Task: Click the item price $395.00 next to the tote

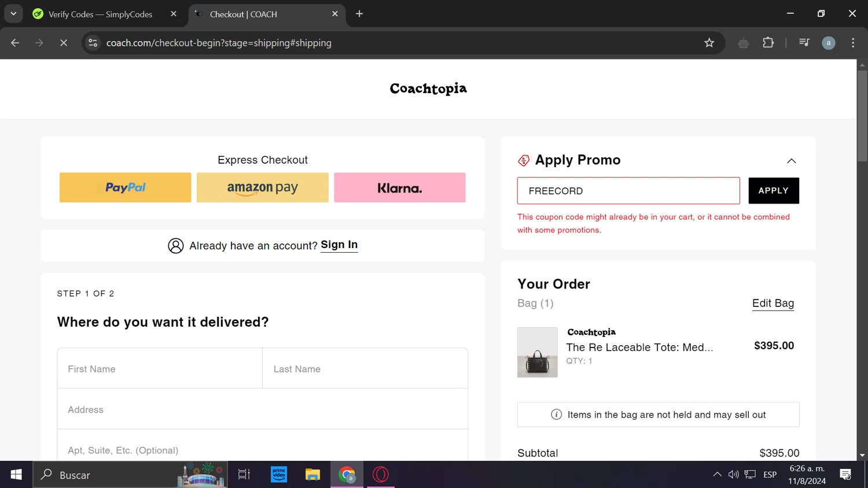Action: (774, 346)
